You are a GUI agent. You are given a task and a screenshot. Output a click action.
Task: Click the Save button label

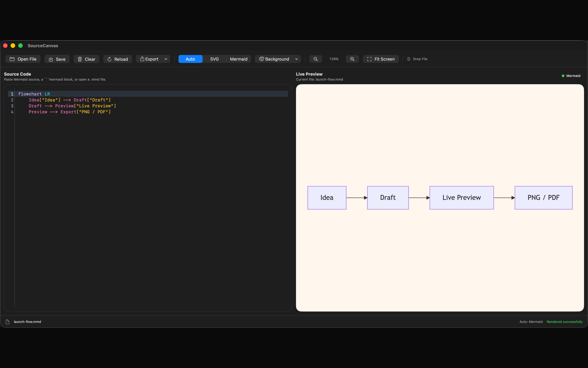60,59
